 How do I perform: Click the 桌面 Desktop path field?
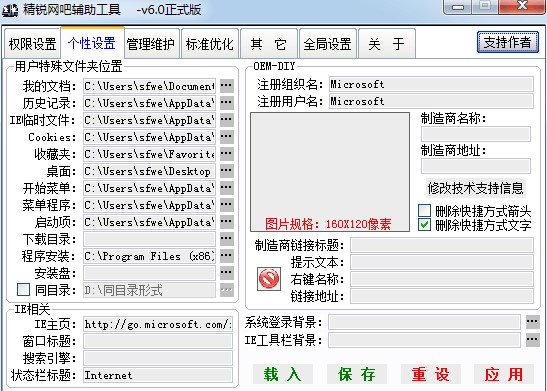point(149,171)
